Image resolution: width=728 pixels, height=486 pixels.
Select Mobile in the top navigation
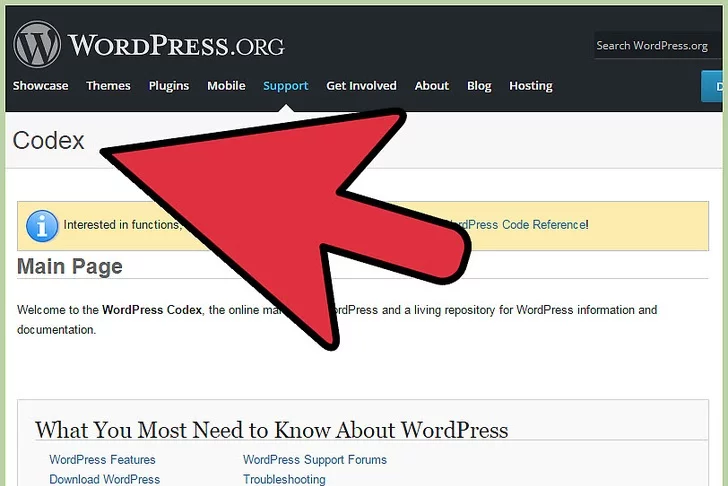click(x=226, y=86)
